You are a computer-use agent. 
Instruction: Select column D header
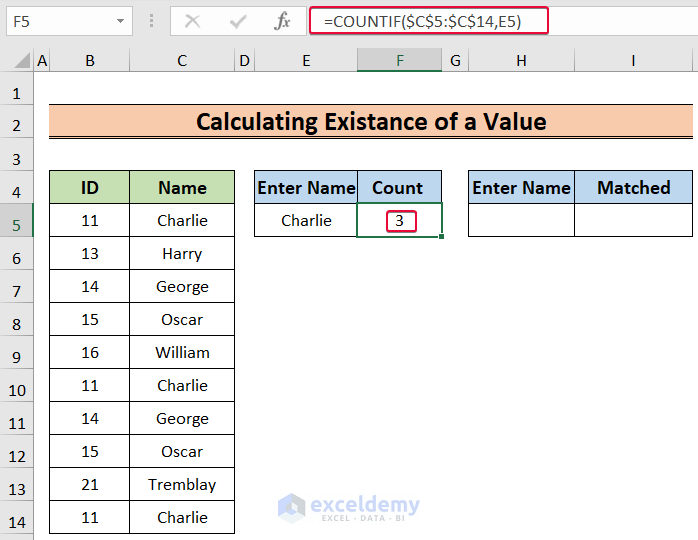(244, 61)
